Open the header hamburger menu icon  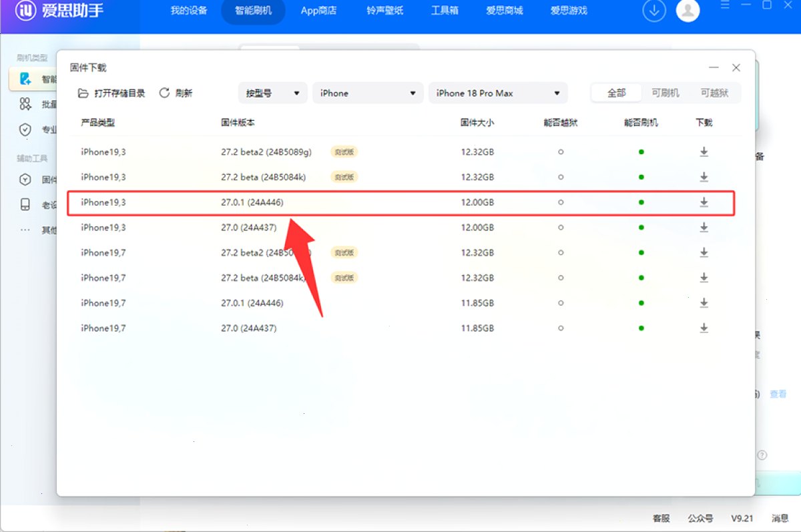coord(726,5)
